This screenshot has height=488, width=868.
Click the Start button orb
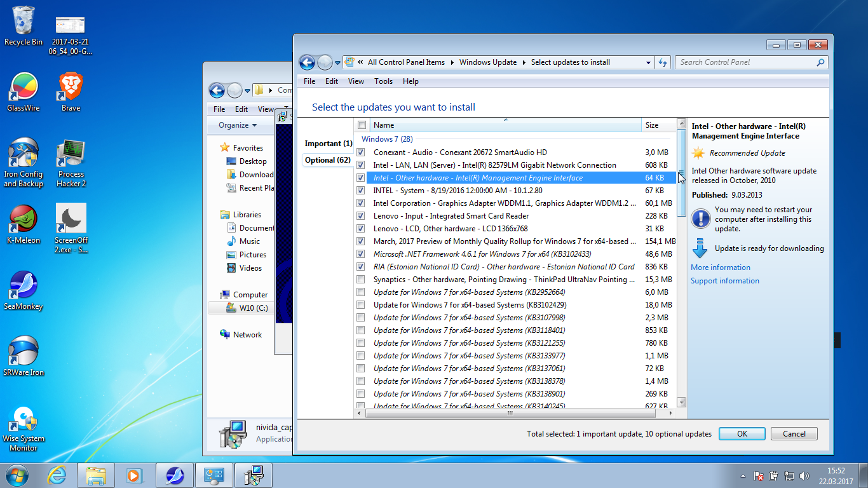17,475
